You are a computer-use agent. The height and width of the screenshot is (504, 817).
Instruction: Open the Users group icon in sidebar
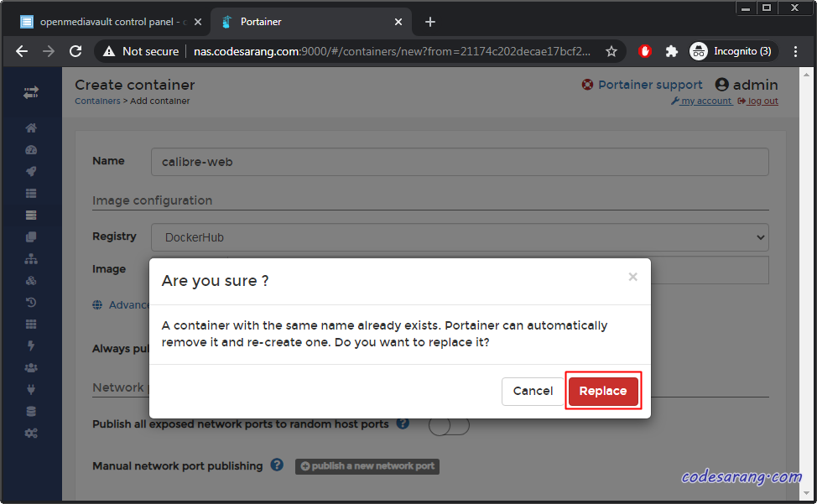pos(31,367)
